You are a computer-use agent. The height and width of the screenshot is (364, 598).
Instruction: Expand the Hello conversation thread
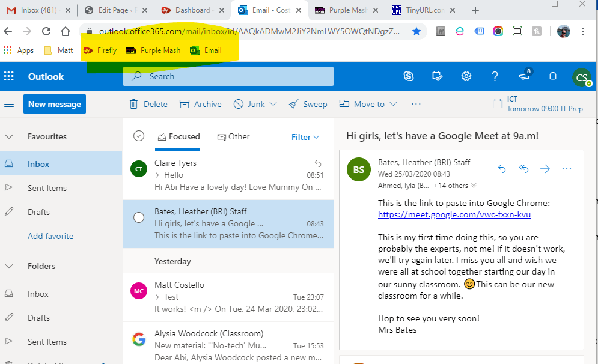(157, 175)
